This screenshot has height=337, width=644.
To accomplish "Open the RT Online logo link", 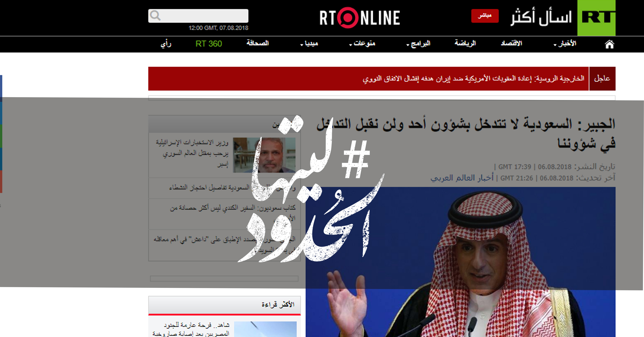I will click(x=360, y=18).
